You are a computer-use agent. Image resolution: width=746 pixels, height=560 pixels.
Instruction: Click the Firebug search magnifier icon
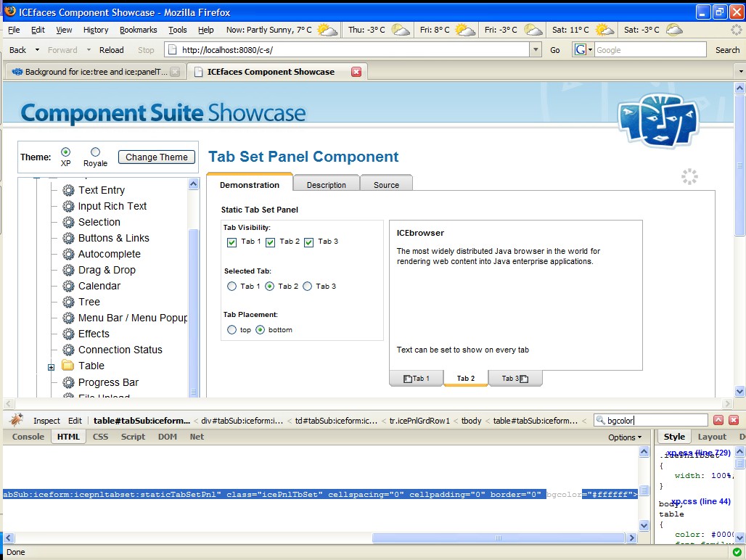point(600,420)
